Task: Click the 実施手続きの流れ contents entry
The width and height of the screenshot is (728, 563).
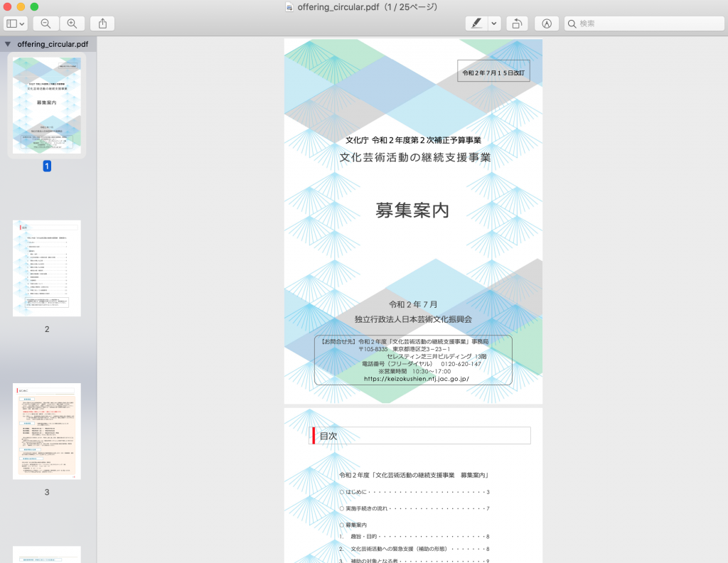Action: (414, 509)
